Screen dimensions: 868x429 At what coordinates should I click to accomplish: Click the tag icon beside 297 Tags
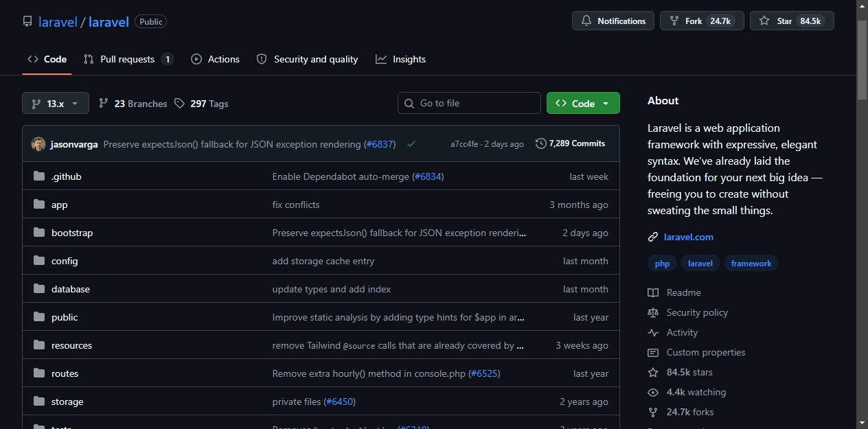tap(179, 103)
